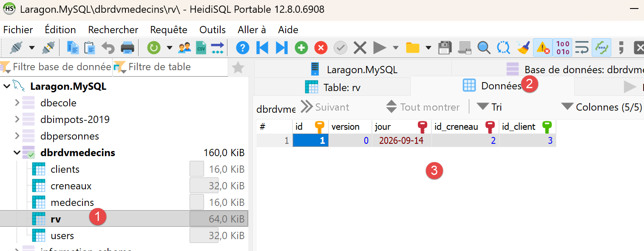
Task: Click the Copy toolbar icon
Action: [x=73, y=47]
